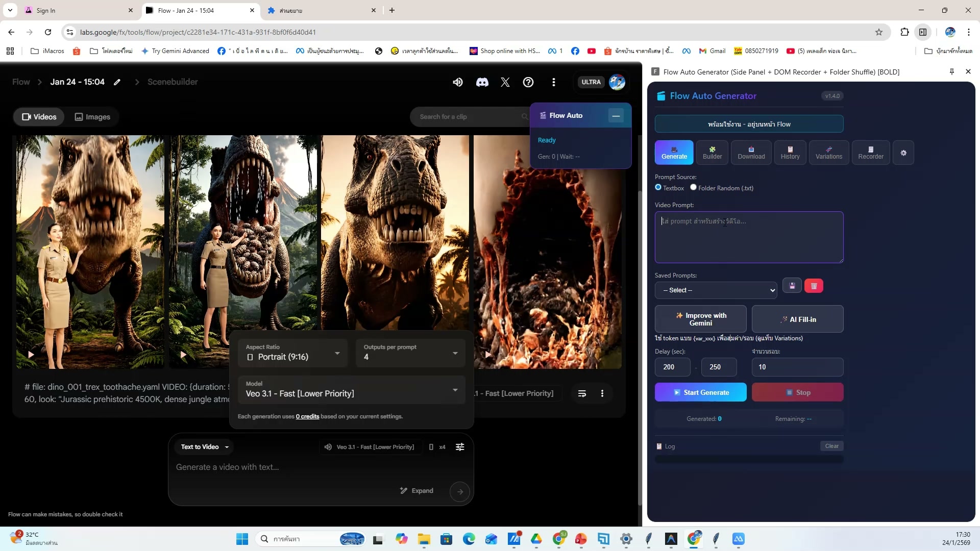Image resolution: width=980 pixels, height=551 pixels.
Task: Select the Textbox prompt source option
Action: [x=658, y=187]
